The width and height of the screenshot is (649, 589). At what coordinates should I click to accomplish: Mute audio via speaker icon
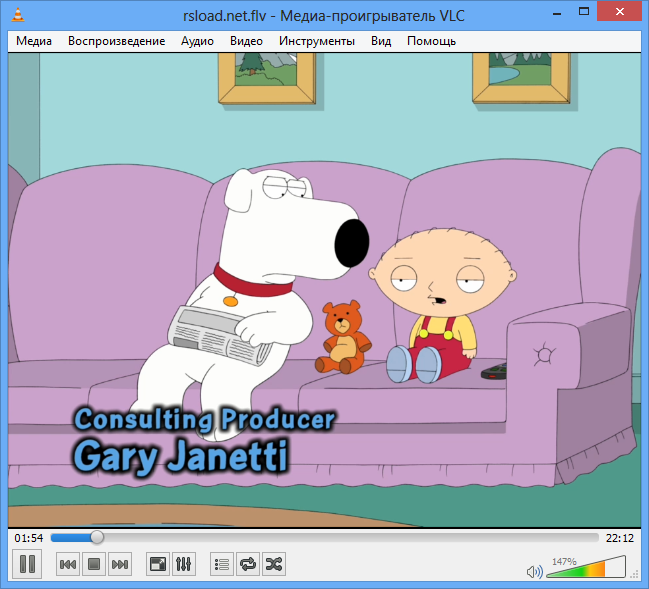(x=534, y=572)
